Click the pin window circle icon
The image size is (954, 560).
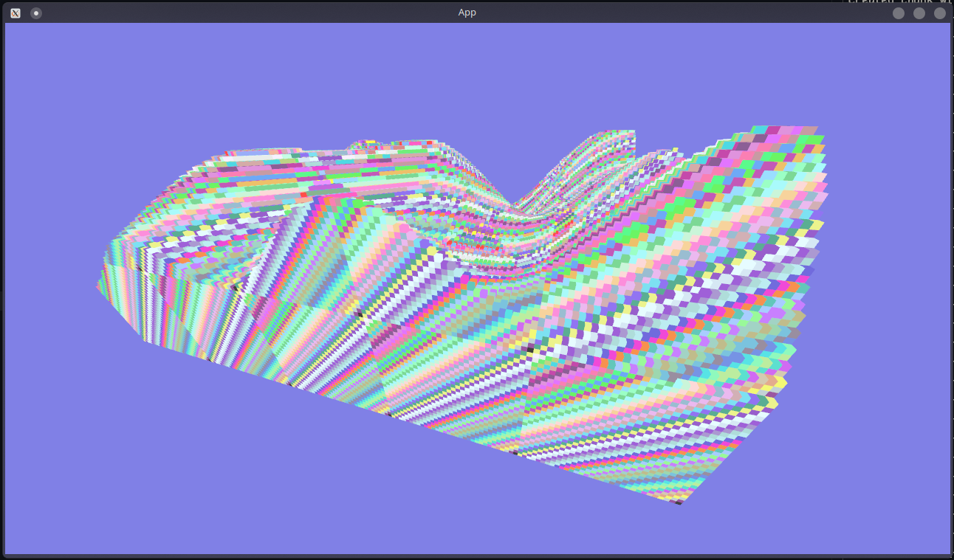36,13
